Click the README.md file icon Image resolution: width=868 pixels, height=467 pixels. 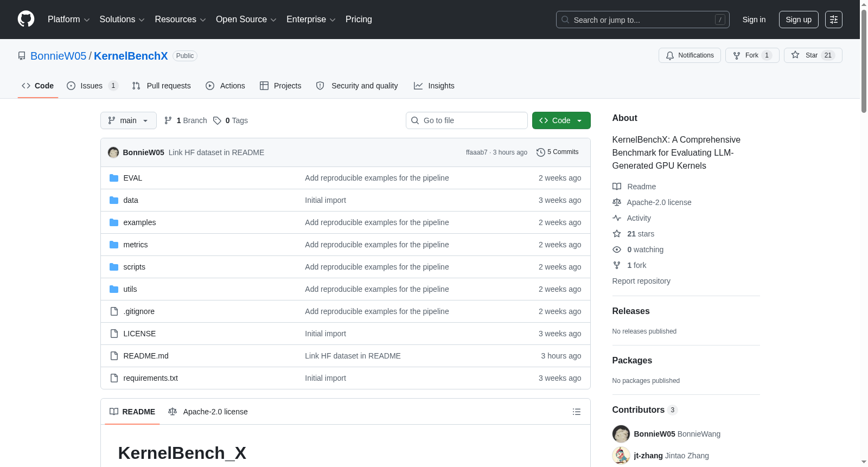pyautogui.click(x=114, y=356)
